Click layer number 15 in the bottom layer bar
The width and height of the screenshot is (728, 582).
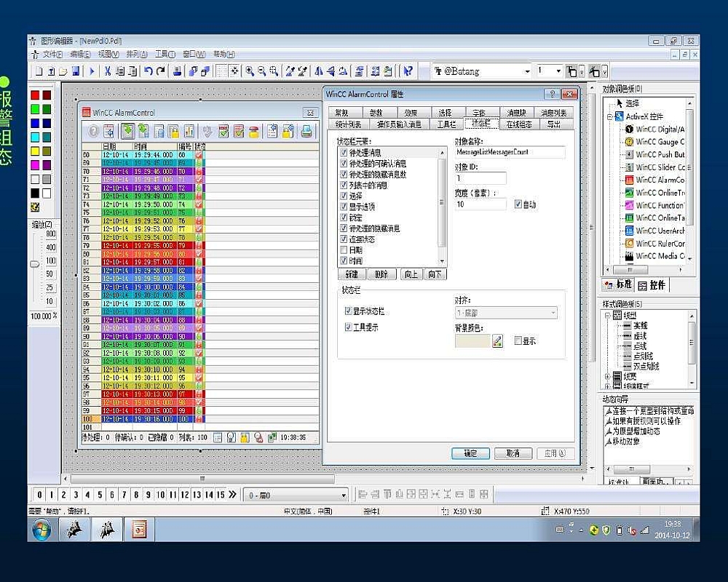[x=222, y=495]
